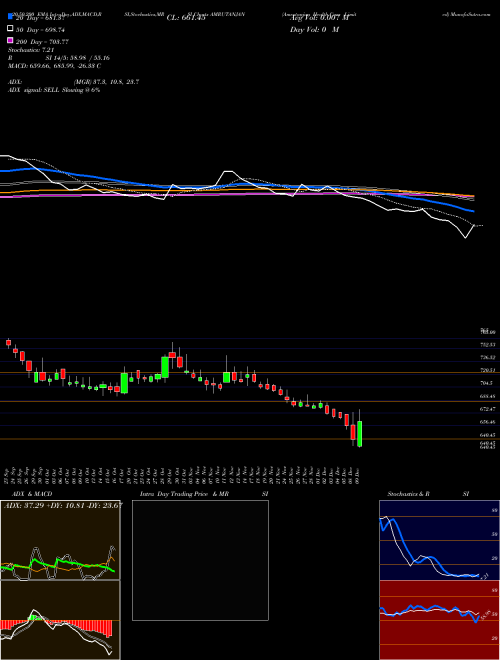The width and height of the screenshot is (500, 660).
Task: Open the RSI red panel chart
Action: (x=439, y=620)
